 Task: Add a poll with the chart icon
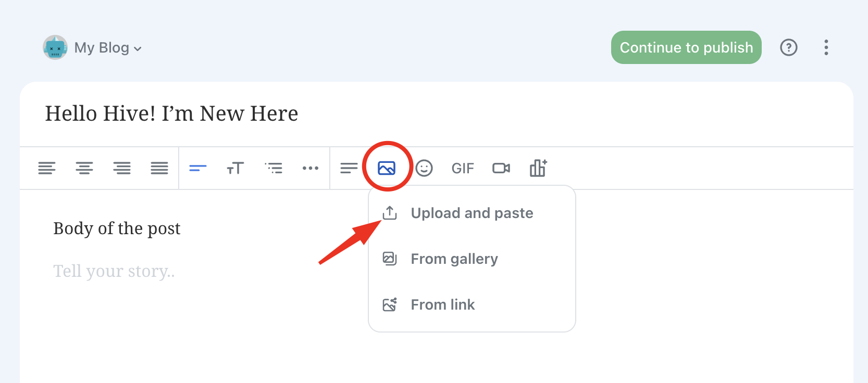point(538,168)
